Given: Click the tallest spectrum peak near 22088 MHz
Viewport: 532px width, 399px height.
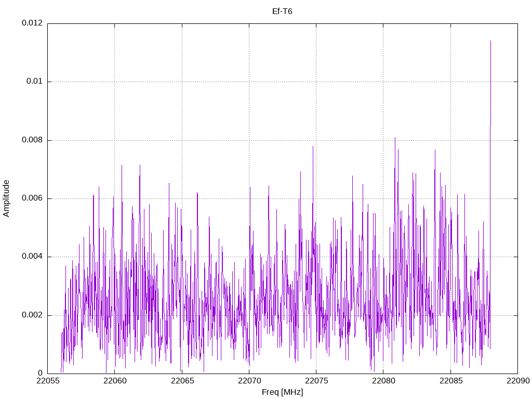Looking at the screenshot, I should click(x=490, y=42).
